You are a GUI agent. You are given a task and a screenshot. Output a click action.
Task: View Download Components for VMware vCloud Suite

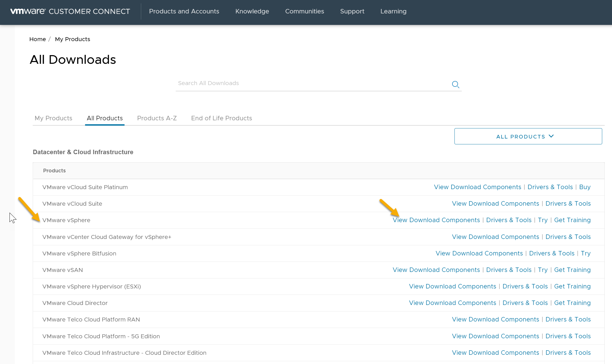[x=495, y=203]
